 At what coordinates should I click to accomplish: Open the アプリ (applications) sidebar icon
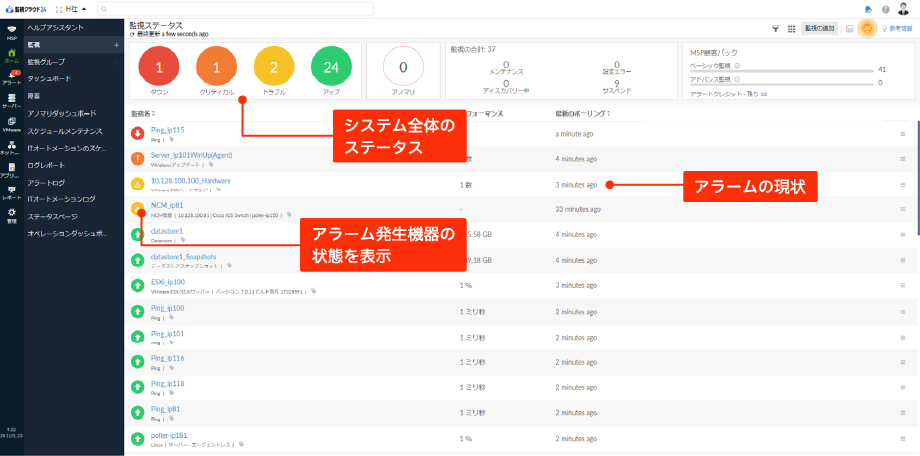(11, 169)
